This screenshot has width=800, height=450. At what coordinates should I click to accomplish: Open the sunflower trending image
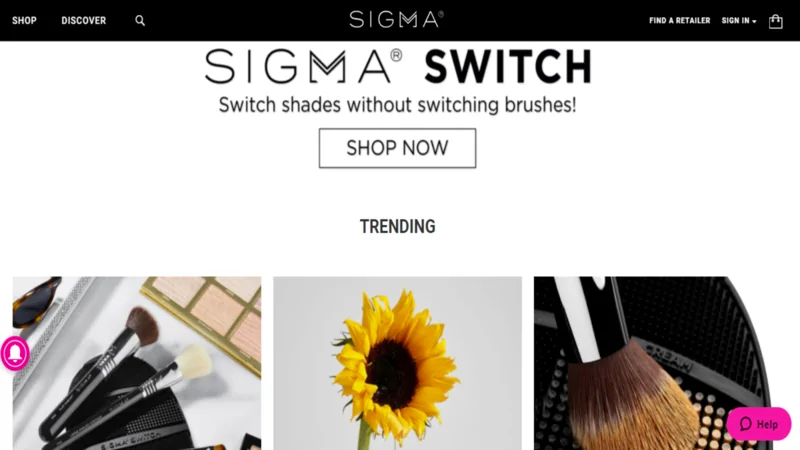click(x=397, y=363)
